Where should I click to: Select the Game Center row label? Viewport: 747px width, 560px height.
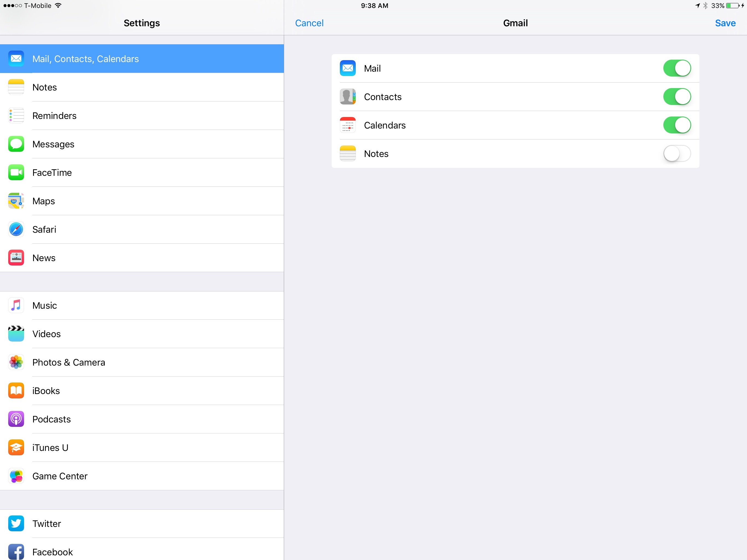[x=60, y=476]
